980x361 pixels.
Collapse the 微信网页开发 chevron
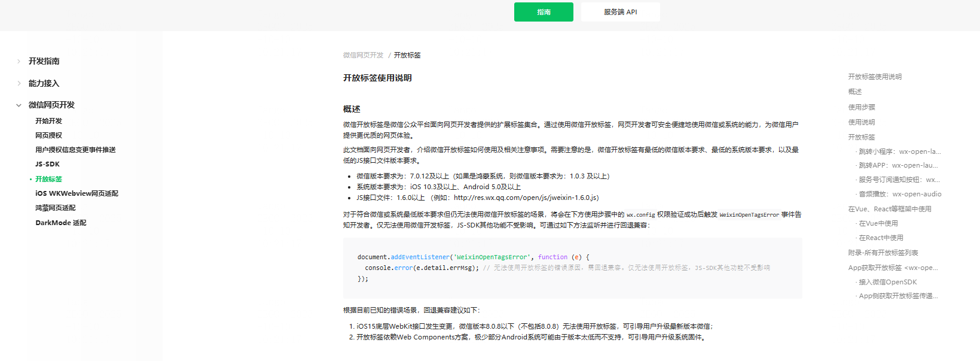tap(19, 105)
